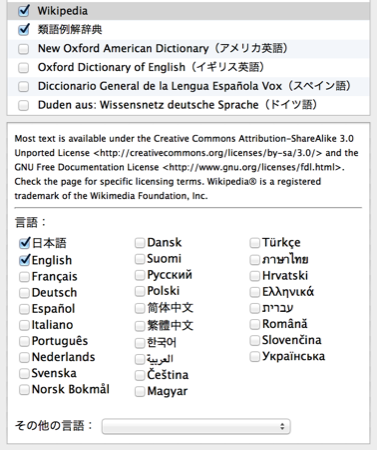
Task: Enable Svenska language
Action: 24,373
